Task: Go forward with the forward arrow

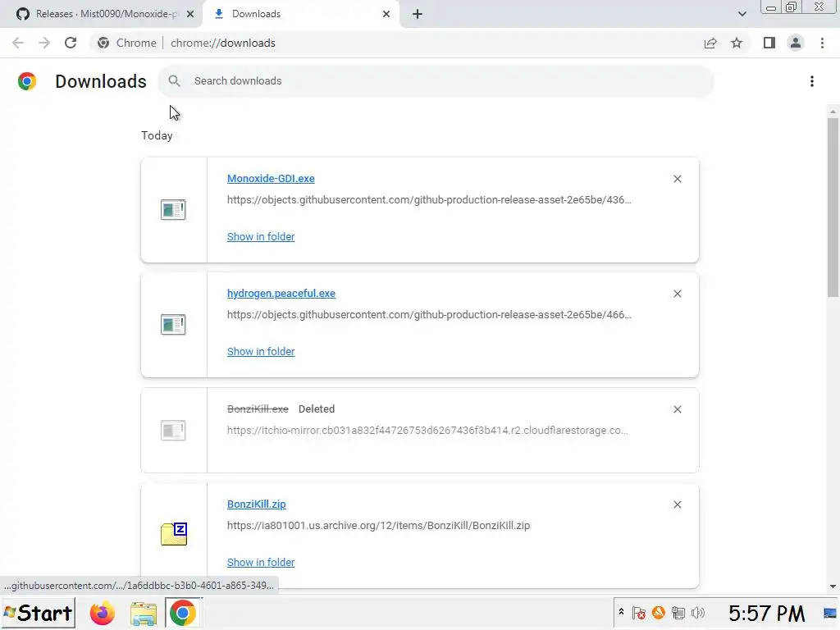Action: click(x=44, y=43)
